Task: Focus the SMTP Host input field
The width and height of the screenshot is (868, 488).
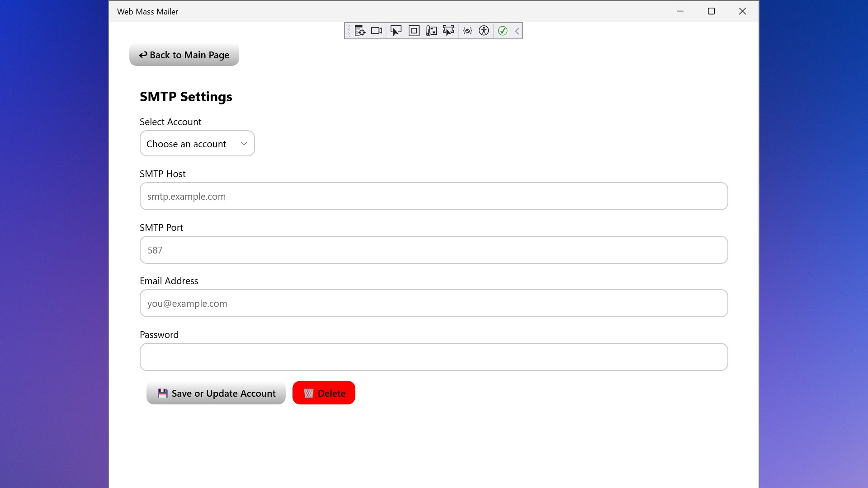Action: (434, 196)
